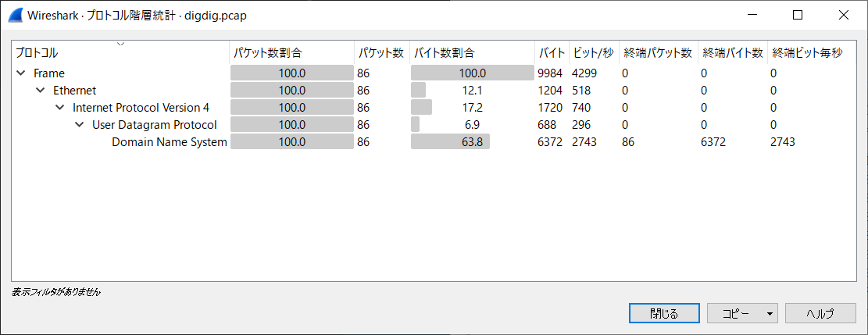The height and width of the screenshot is (335, 868).
Task: Sort by the 終端ビット毎秒 column header
Action: pos(811,53)
